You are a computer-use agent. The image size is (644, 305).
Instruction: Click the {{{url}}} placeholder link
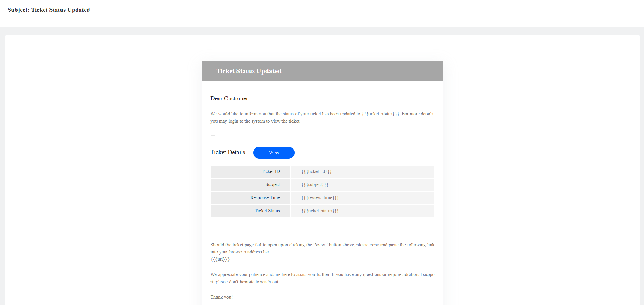pyautogui.click(x=220, y=259)
